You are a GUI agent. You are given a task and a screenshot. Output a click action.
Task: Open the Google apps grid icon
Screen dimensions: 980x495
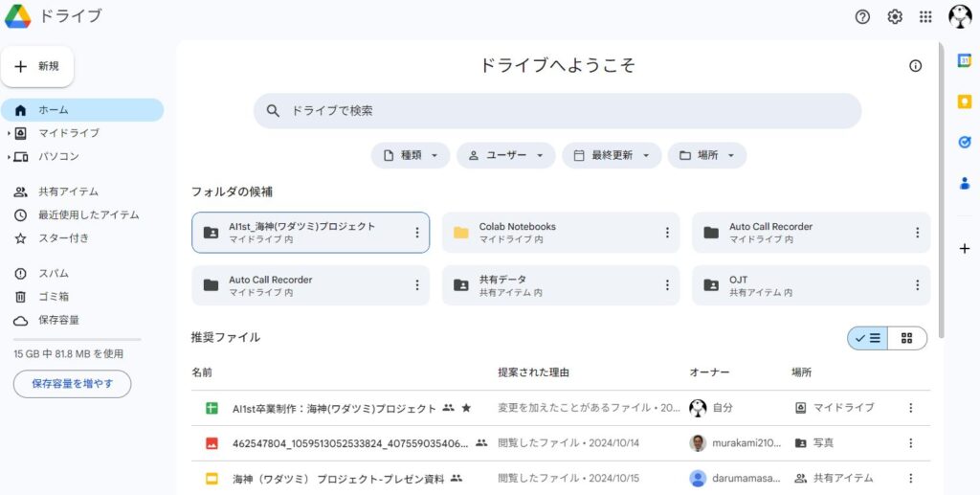(926, 17)
